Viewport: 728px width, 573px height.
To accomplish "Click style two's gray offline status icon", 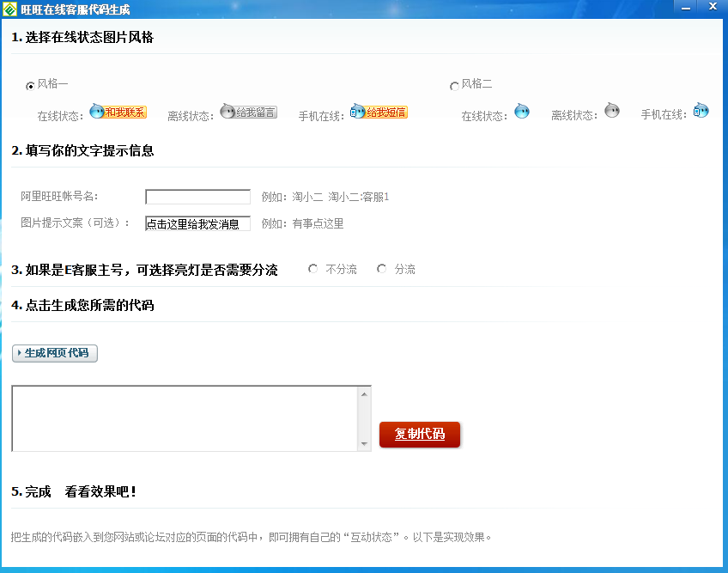I will 611,111.
